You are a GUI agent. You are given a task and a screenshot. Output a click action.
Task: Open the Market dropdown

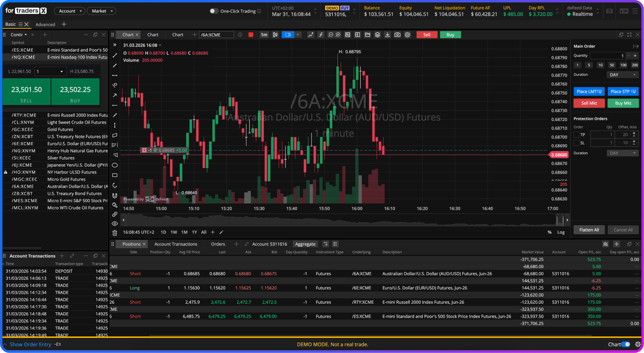point(101,11)
